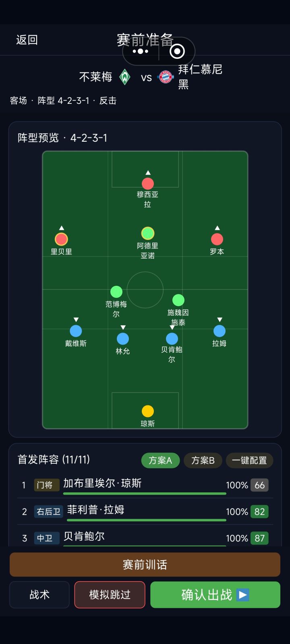
Task: Select goalkeeper 琼斯 yellow marker
Action: 148,411
